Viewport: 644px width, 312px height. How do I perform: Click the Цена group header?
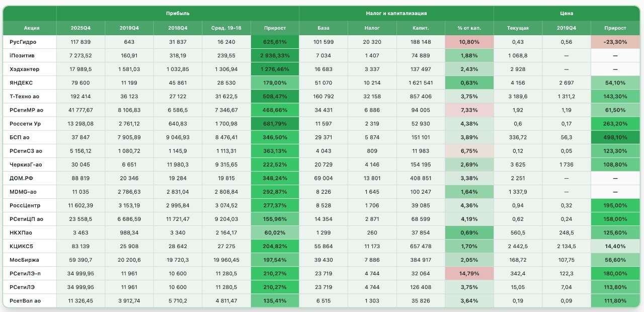567,13
